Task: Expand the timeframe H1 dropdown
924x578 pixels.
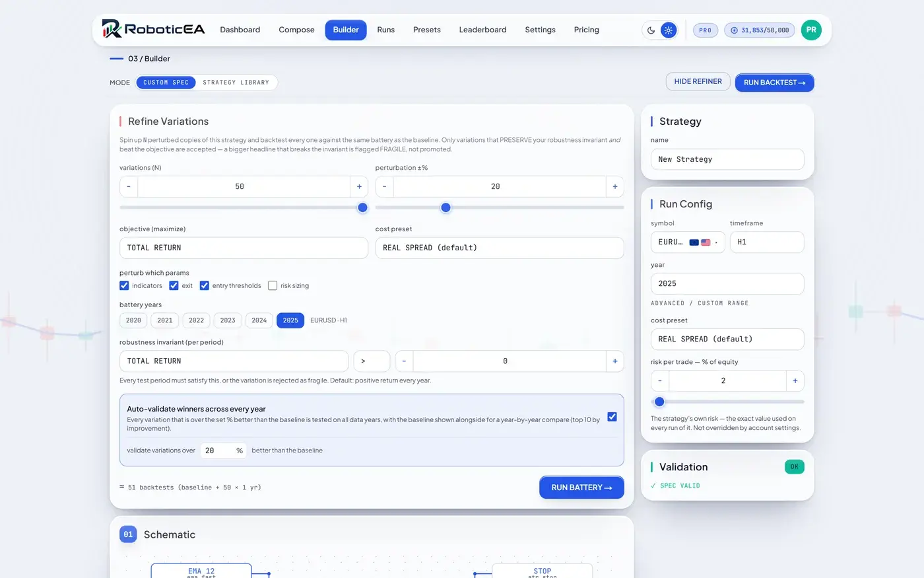Action: pos(767,242)
